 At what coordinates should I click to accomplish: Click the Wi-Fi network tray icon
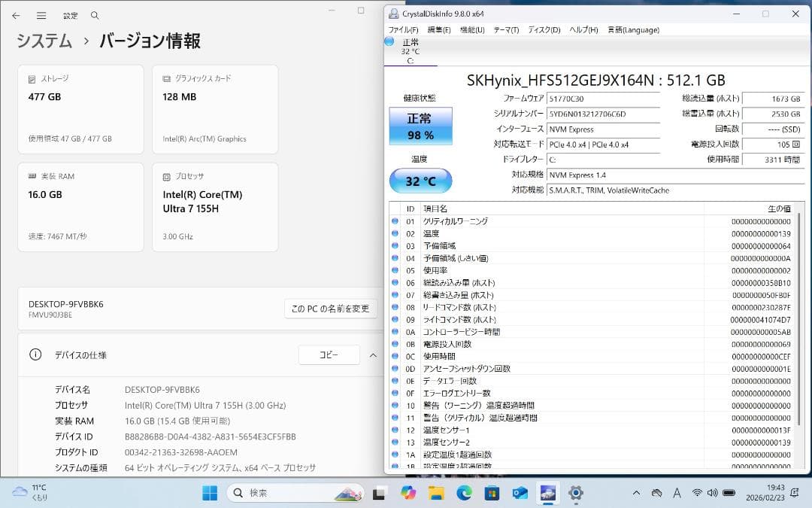coord(697,493)
